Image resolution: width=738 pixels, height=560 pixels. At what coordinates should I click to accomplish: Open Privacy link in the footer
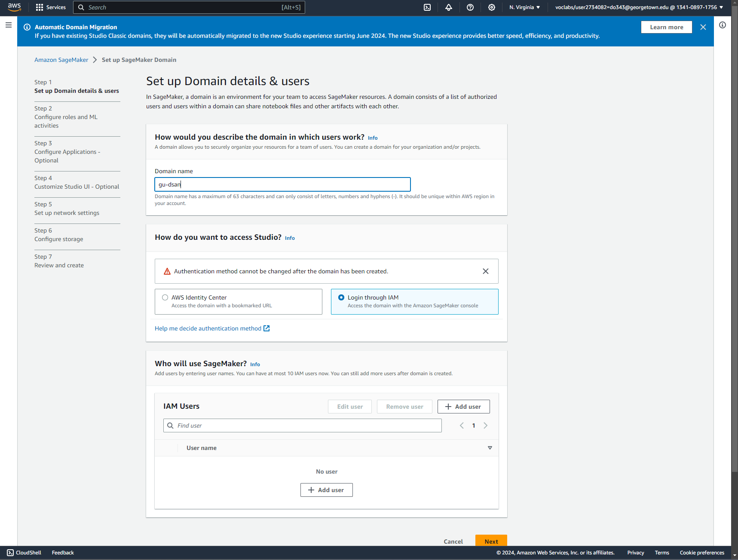[x=635, y=553]
